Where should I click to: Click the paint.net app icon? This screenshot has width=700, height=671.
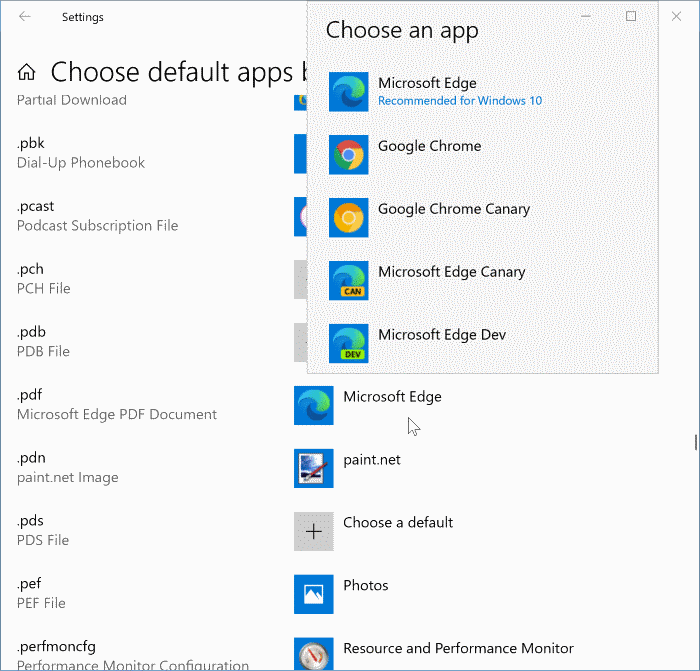click(313, 468)
